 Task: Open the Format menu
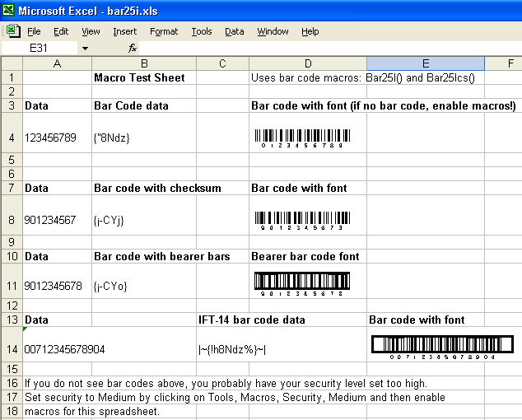pyautogui.click(x=164, y=31)
